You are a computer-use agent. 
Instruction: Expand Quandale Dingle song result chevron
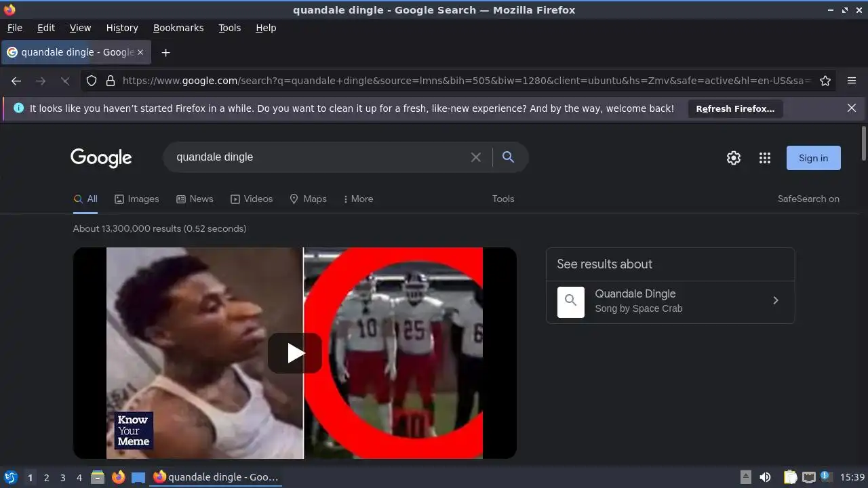pos(776,300)
